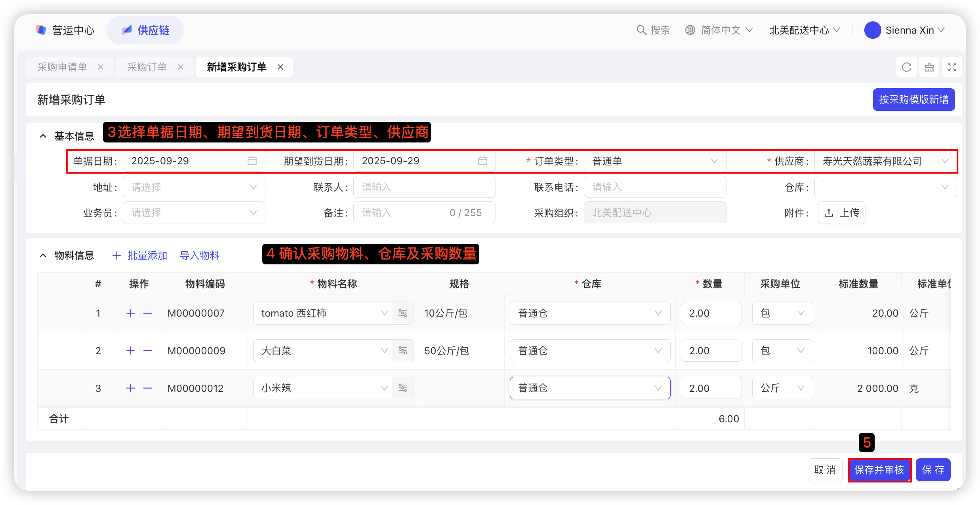Open the 订单类型 dropdown

(x=654, y=161)
